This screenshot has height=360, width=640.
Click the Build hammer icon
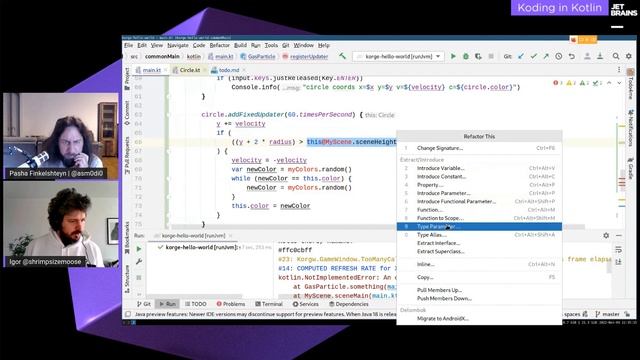342,56
